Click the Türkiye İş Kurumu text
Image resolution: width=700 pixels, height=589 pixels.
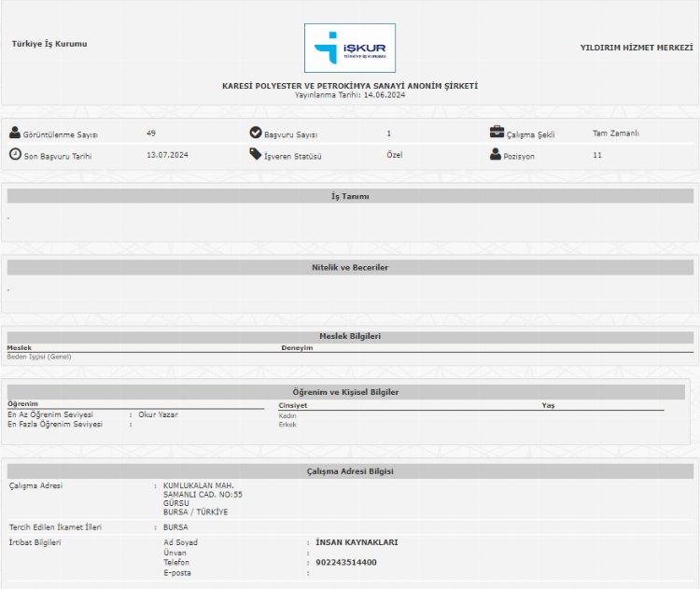point(49,44)
